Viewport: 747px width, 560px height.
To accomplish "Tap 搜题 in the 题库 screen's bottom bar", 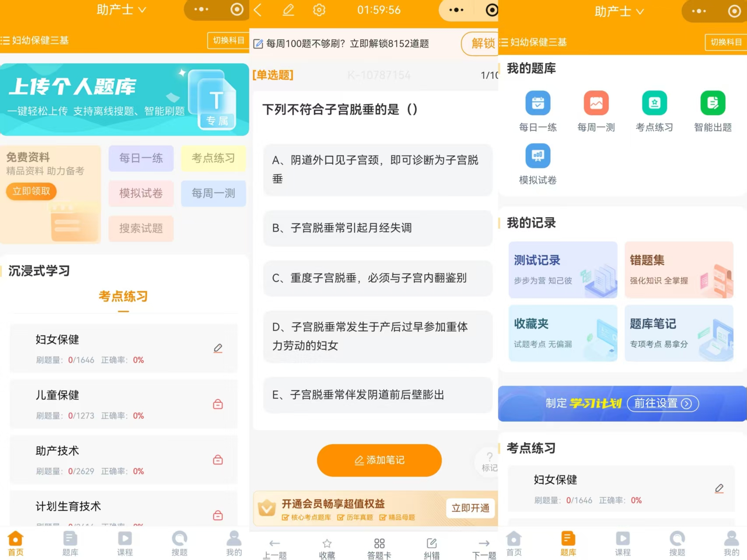I will pyautogui.click(x=677, y=543).
